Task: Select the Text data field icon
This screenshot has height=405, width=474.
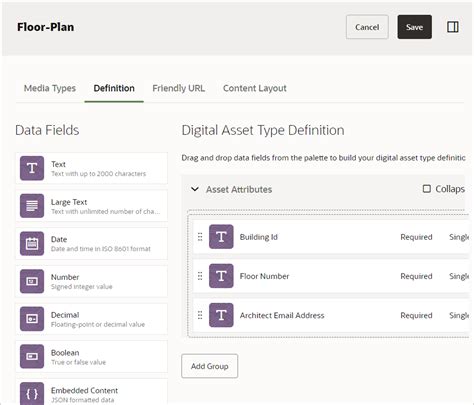Action: click(x=32, y=168)
